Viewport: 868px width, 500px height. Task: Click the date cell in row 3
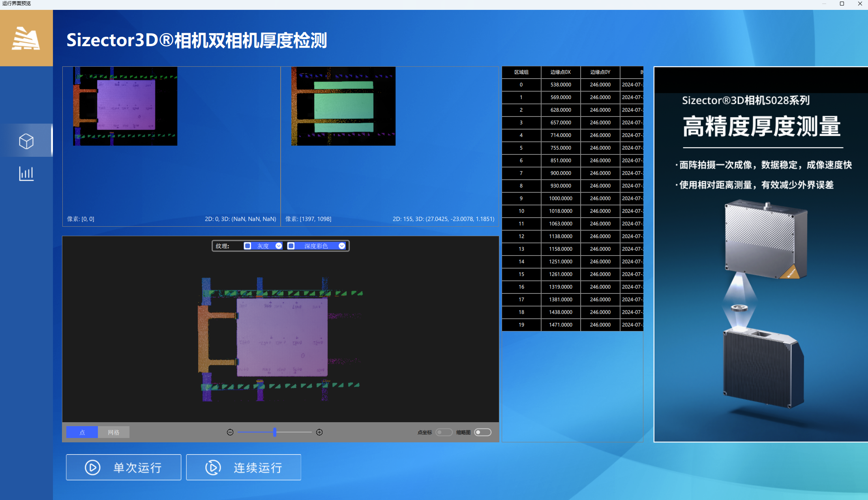coord(632,123)
